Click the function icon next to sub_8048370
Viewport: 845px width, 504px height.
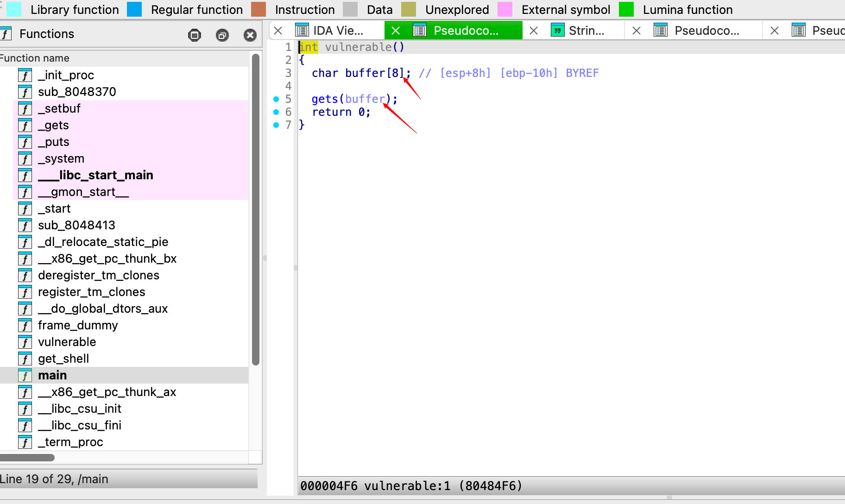click(25, 92)
